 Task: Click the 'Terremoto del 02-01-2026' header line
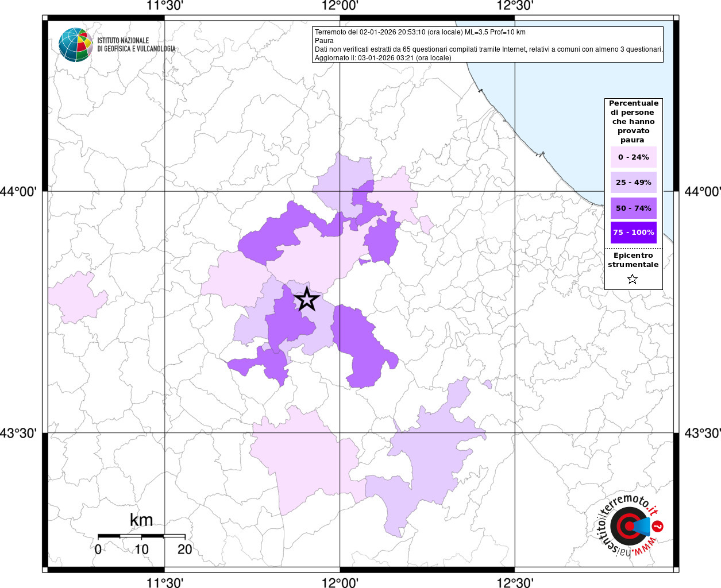pyautogui.click(x=420, y=32)
